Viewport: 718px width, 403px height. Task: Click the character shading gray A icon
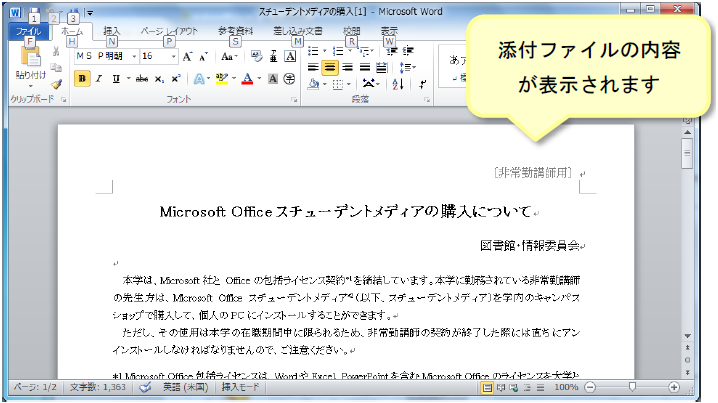(273, 79)
